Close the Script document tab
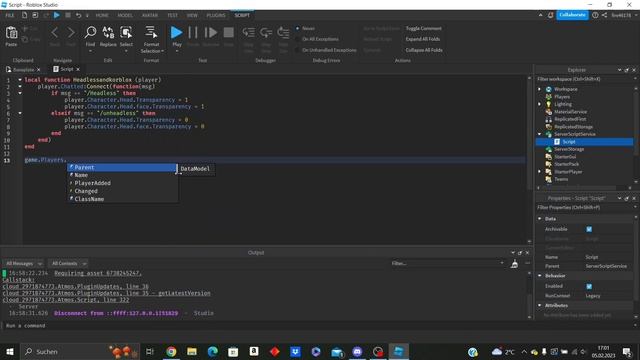640x360 pixels. [78, 69]
